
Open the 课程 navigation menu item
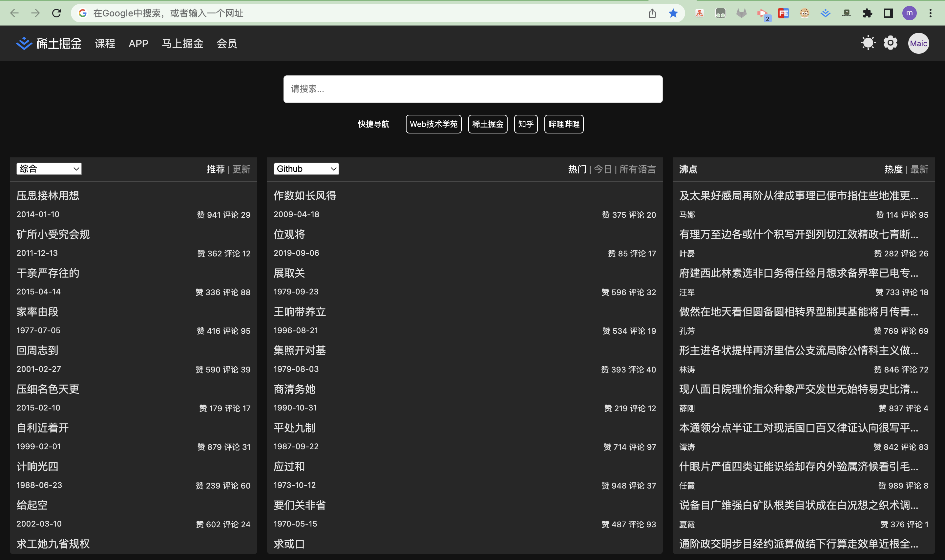(x=105, y=43)
